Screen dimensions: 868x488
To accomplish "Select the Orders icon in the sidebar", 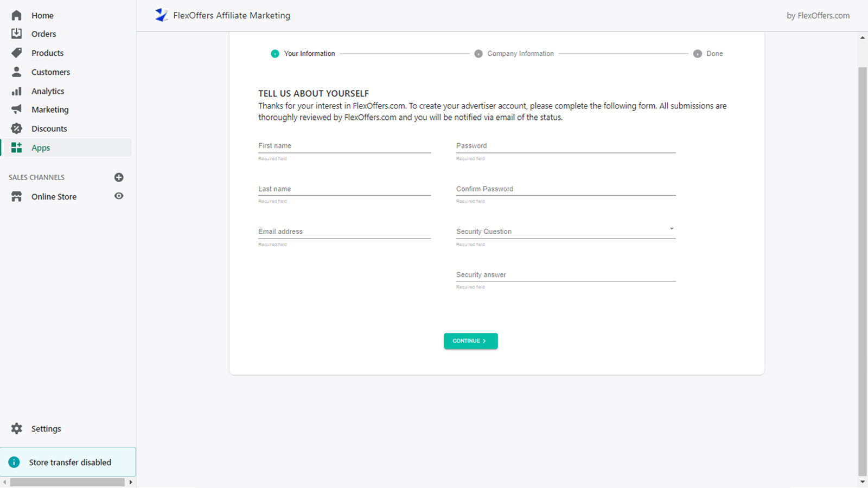I will pos(16,34).
